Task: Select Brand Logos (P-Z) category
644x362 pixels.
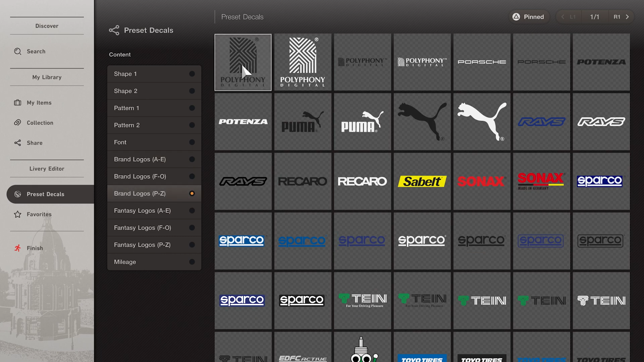Action: (x=154, y=193)
